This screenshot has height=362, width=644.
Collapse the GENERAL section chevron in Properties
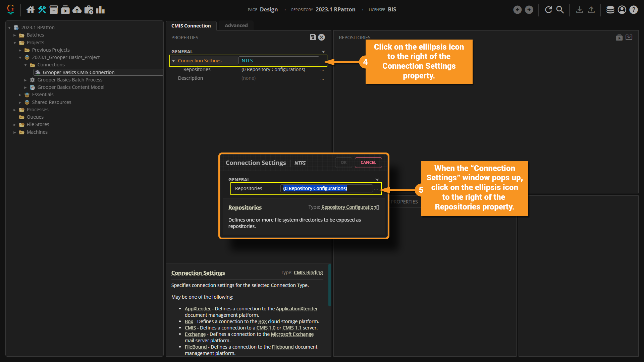click(323, 52)
